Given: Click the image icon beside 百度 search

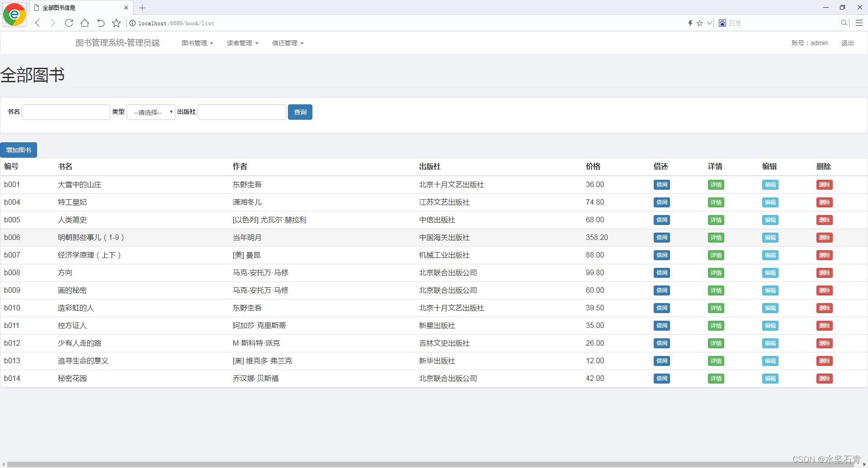Looking at the screenshot, I should pos(722,23).
